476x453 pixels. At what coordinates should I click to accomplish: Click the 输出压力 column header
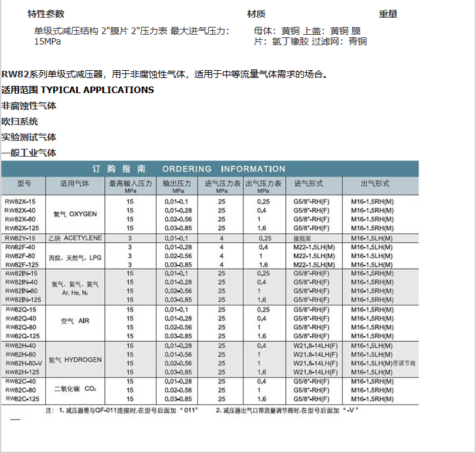click(x=177, y=186)
